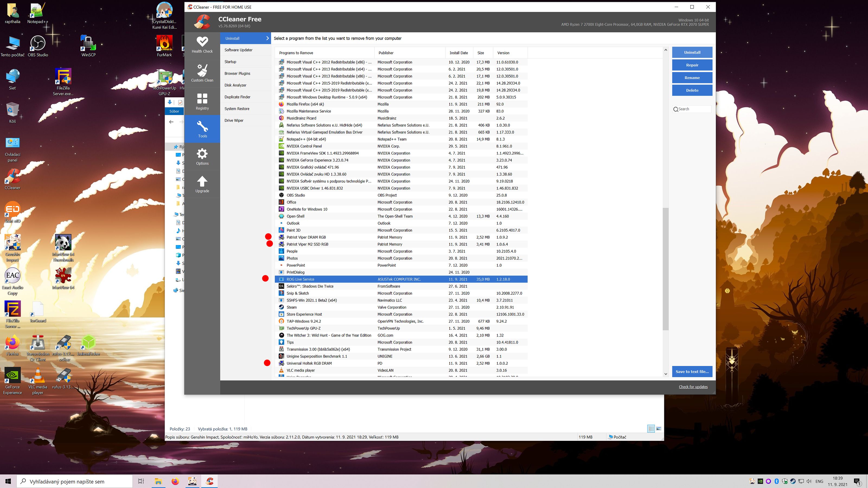Screen dimensions: 868x488
Task: Click the scrollbar up arrow
Action: tap(665, 50)
